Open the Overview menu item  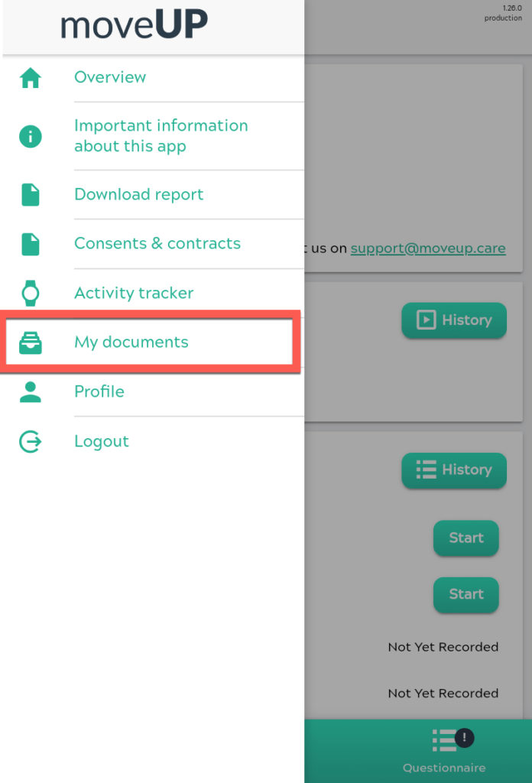(x=110, y=77)
